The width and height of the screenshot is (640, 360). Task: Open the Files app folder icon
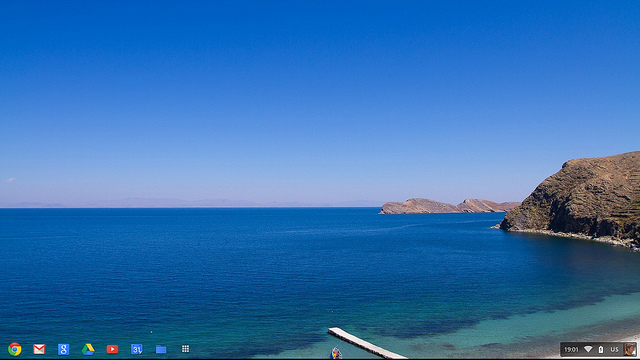coord(161,349)
